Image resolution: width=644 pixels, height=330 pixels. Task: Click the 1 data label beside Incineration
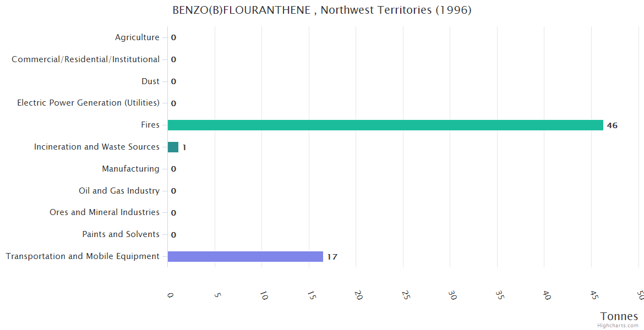[x=184, y=147]
